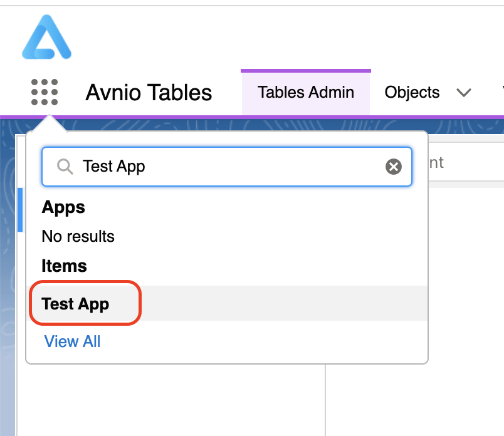Click the magnifier icon in launcher search
Viewport: 504px width, 436px height.
[65, 166]
